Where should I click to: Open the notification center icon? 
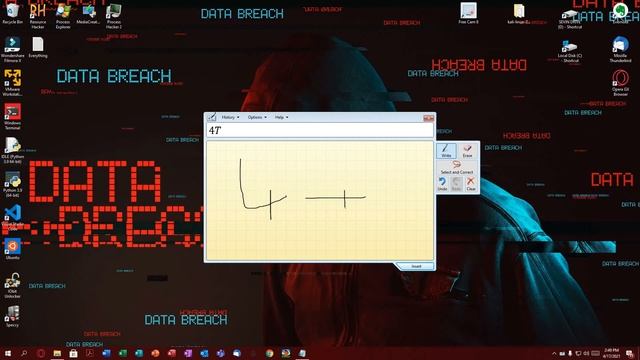coord(630,353)
